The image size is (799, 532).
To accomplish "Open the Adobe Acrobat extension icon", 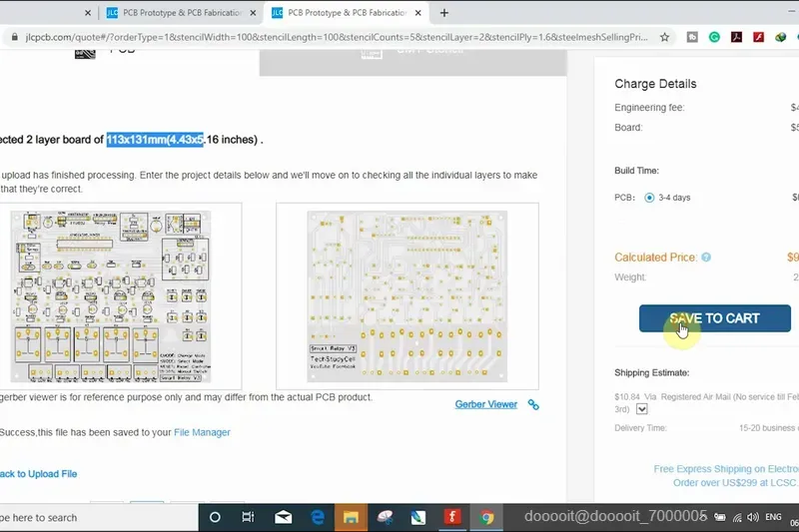I will (736, 37).
